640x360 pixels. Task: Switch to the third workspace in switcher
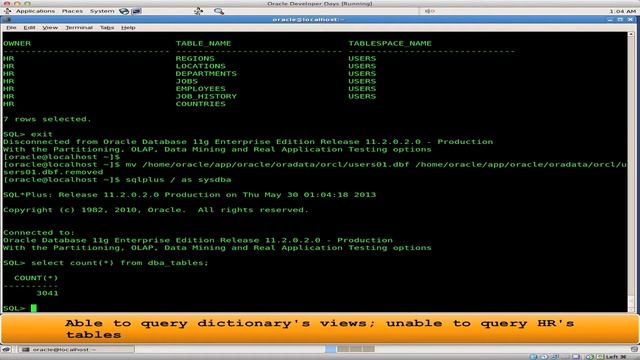356,349
